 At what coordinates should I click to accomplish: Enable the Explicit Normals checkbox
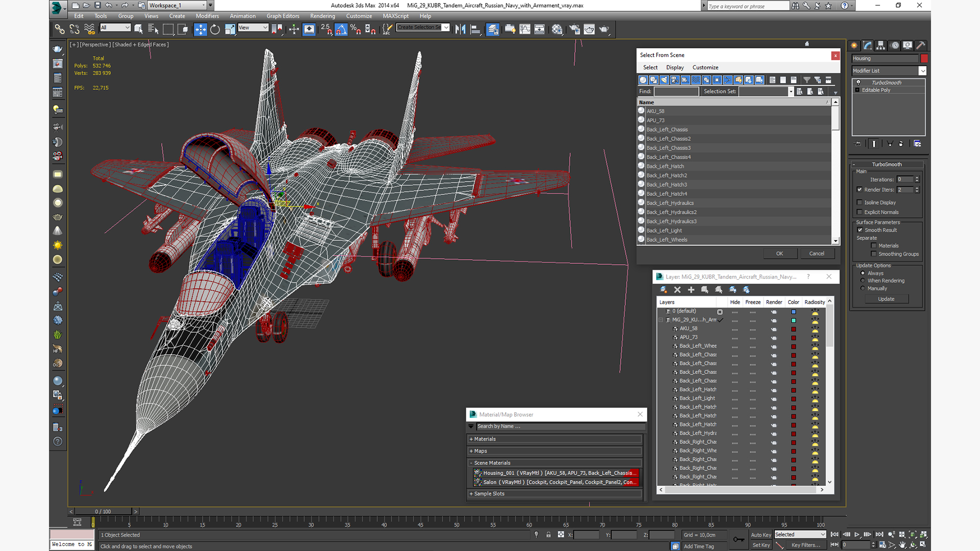860,212
